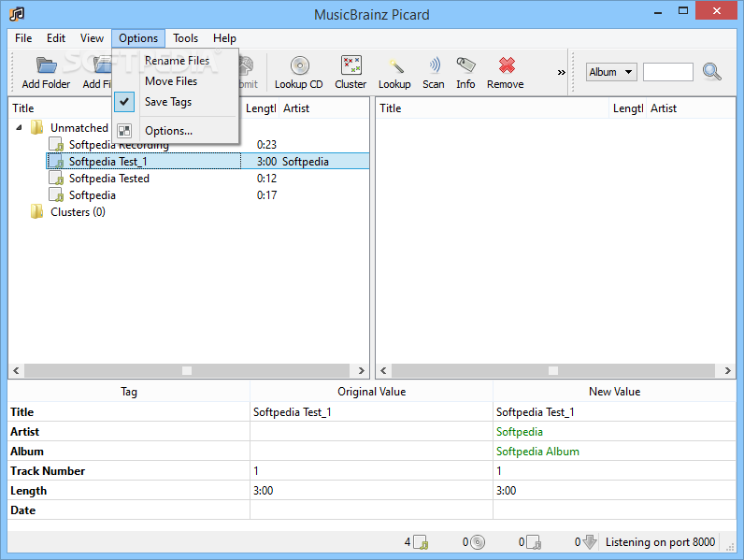
Task: Click the files count icon in status bar
Action: 421,542
